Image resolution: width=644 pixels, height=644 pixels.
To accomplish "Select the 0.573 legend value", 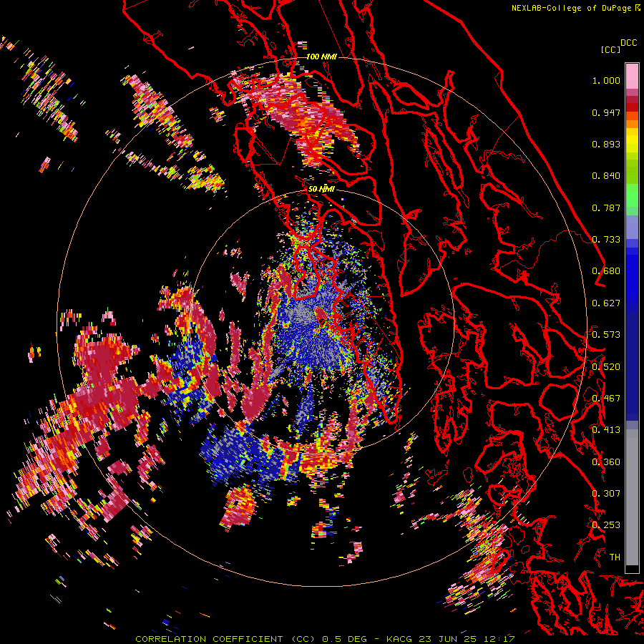I will pyautogui.click(x=606, y=335).
